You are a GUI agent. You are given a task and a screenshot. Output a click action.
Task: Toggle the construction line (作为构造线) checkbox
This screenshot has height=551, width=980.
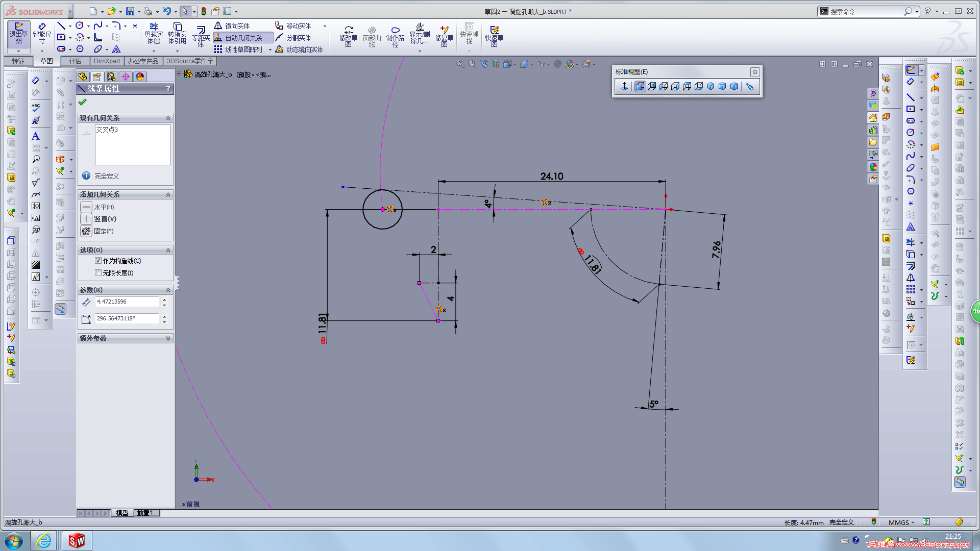tap(99, 261)
